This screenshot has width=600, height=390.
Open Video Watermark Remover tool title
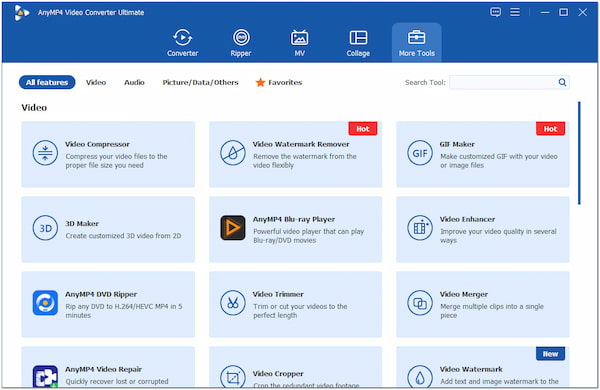coord(301,144)
